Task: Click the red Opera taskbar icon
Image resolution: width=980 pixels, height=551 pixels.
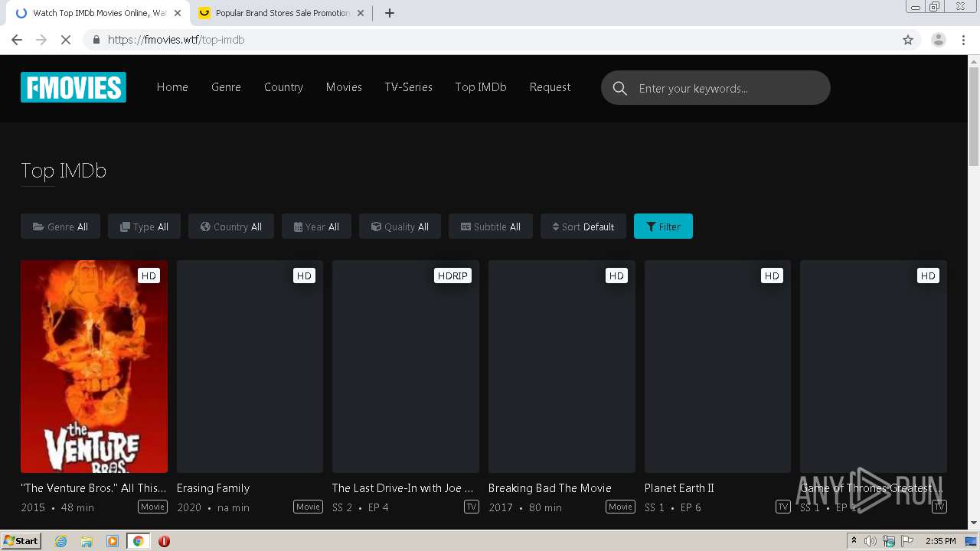Action: point(164,541)
